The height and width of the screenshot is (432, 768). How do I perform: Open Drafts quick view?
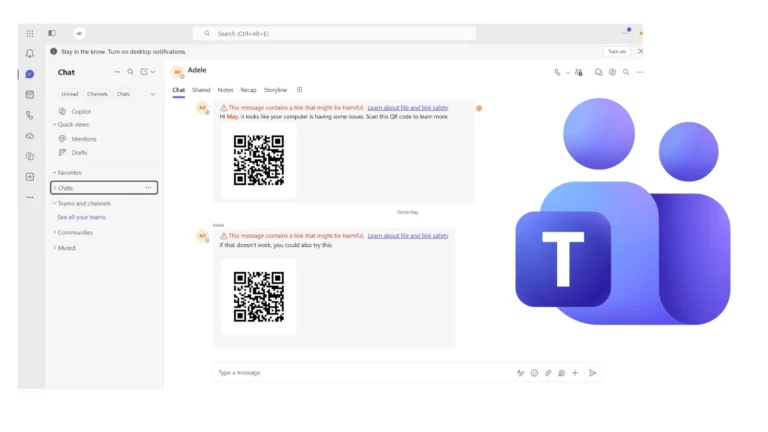[73, 152]
